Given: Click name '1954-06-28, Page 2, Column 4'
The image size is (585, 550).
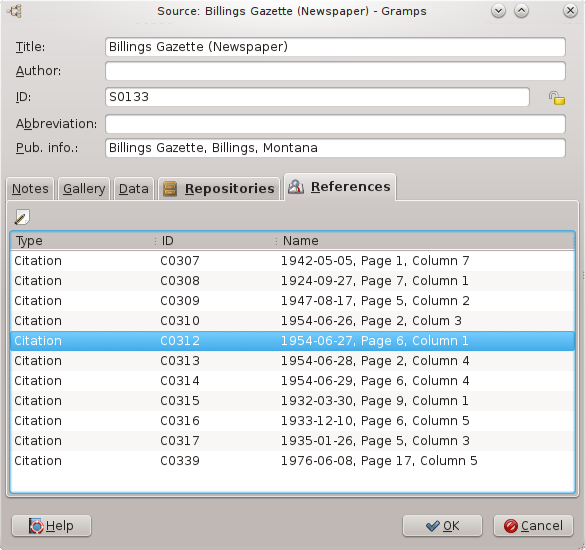Looking at the screenshot, I should [375, 361].
